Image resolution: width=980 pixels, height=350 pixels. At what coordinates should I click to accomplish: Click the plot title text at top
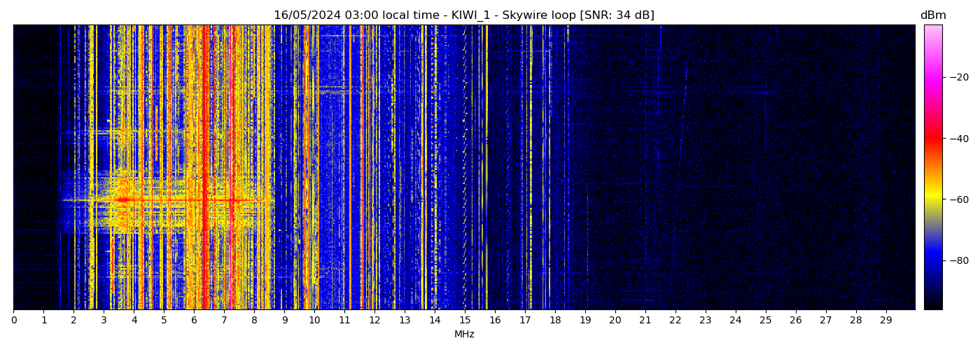pyautogui.click(x=463, y=15)
